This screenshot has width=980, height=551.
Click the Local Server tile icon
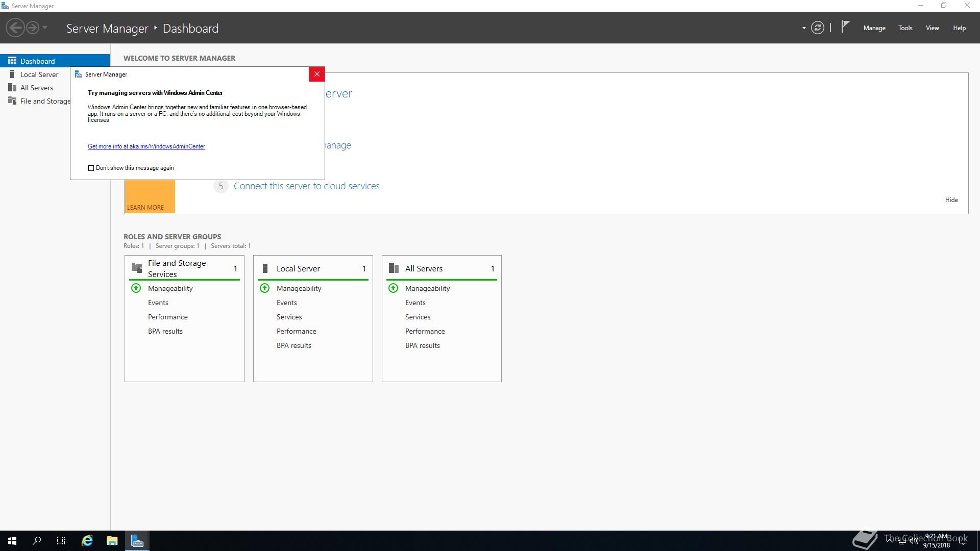click(x=265, y=268)
